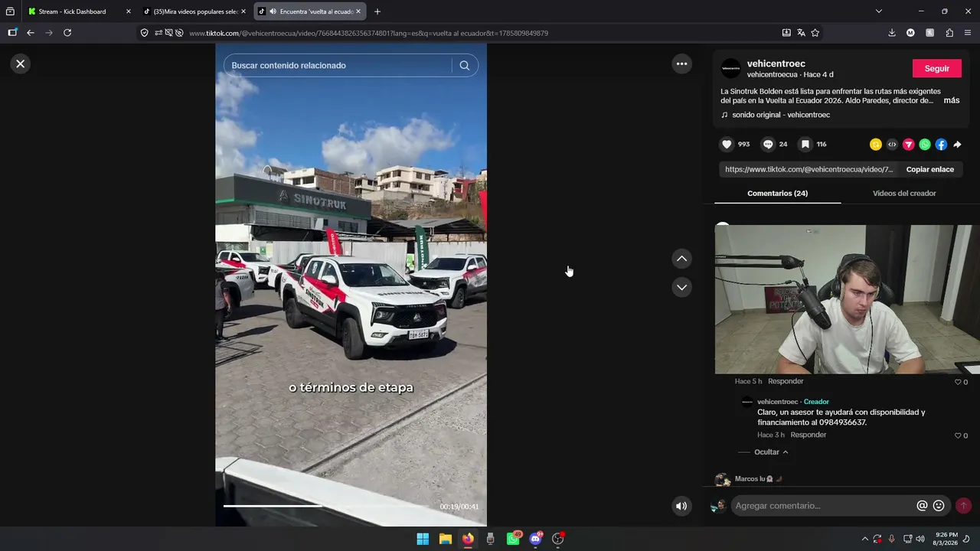The width and height of the screenshot is (980, 551).
Task: Open WhatsApp from taskbar
Action: pos(513,539)
